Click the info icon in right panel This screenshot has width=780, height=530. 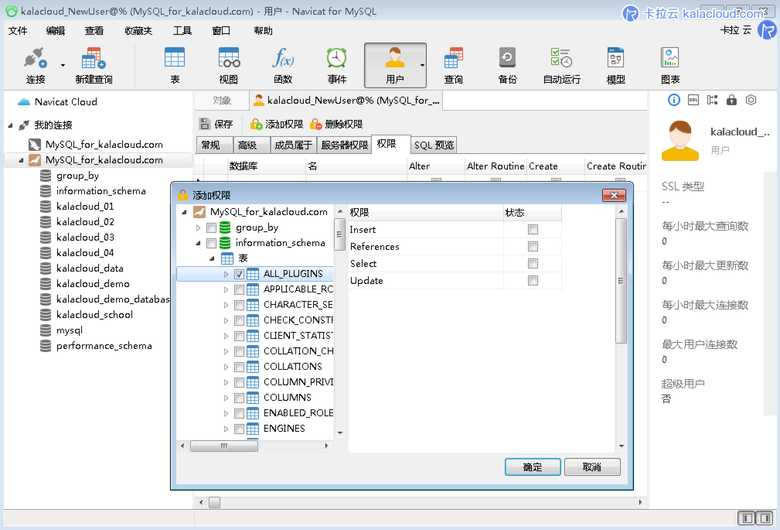point(674,100)
